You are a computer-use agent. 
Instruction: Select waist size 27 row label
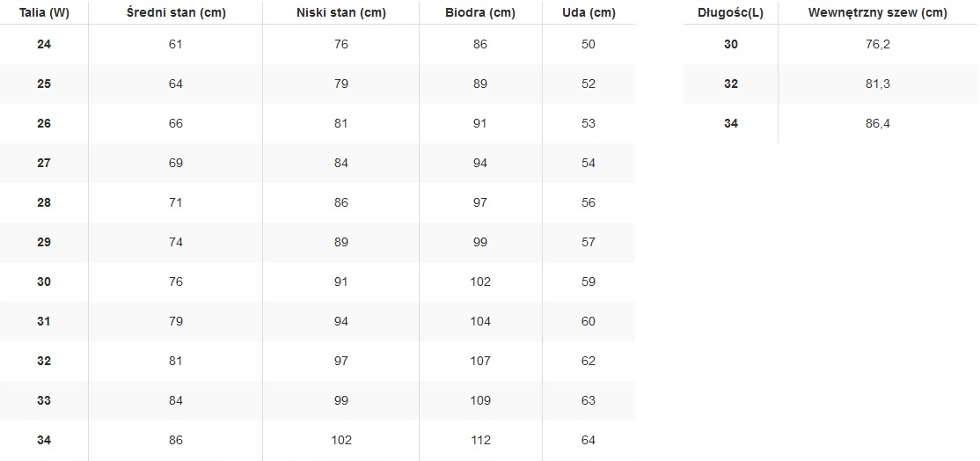(44, 163)
